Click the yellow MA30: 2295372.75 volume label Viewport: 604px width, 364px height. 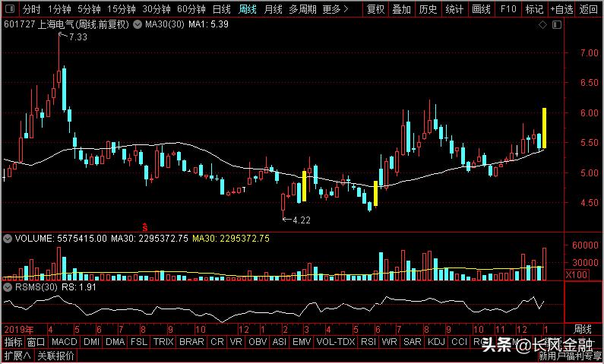coord(231,239)
